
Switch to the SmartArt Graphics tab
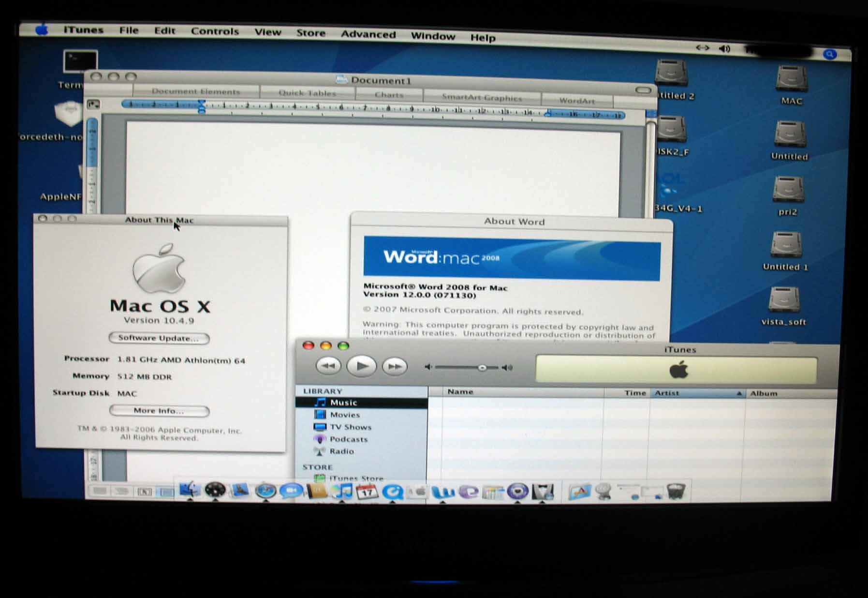click(x=482, y=98)
